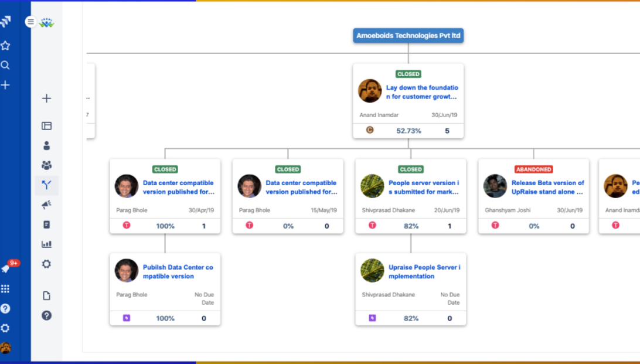Screen dimensions: 640x364
Task: Click the UpRaise plus add icon
Action: tap(47, 98)
